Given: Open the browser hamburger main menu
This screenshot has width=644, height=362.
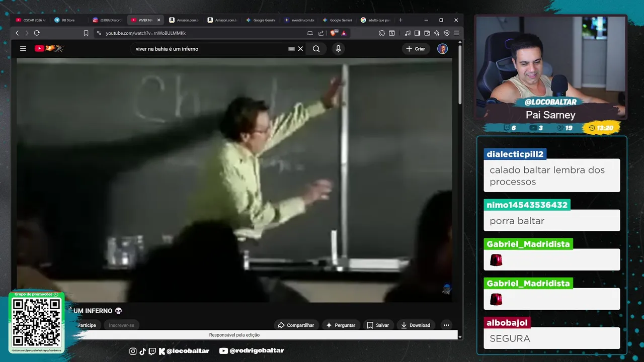Looking at the screenshot, I should point(456,33).
